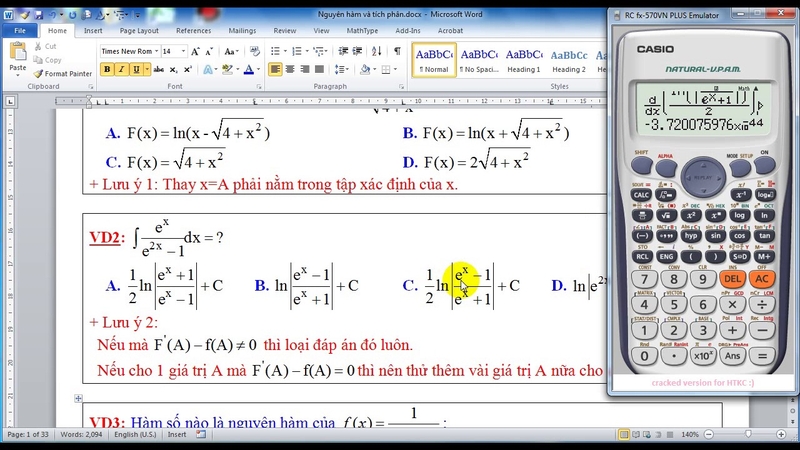Image resolution: width=800 pixels, height=450 pixels.
Task: Click calculator division key
Action: (762, 305)
